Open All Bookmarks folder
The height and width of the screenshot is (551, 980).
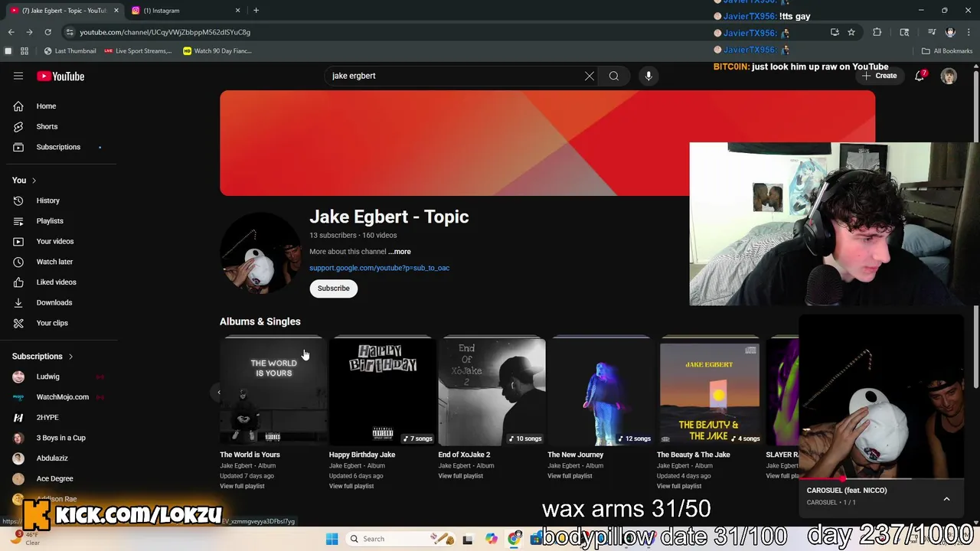click(x=947, y=51)
